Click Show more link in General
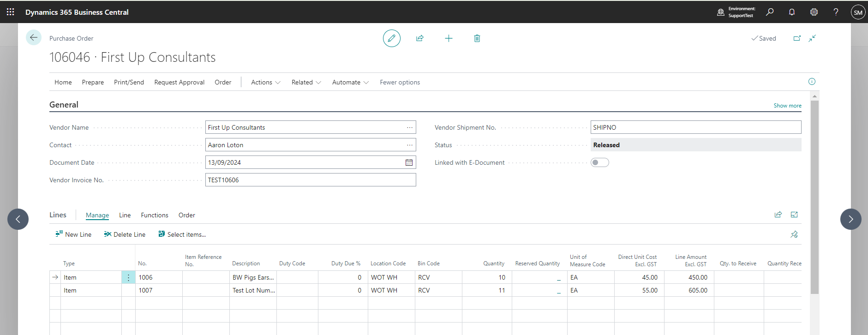The height and width of the screenshot is (335, 868). click(787, 106)
